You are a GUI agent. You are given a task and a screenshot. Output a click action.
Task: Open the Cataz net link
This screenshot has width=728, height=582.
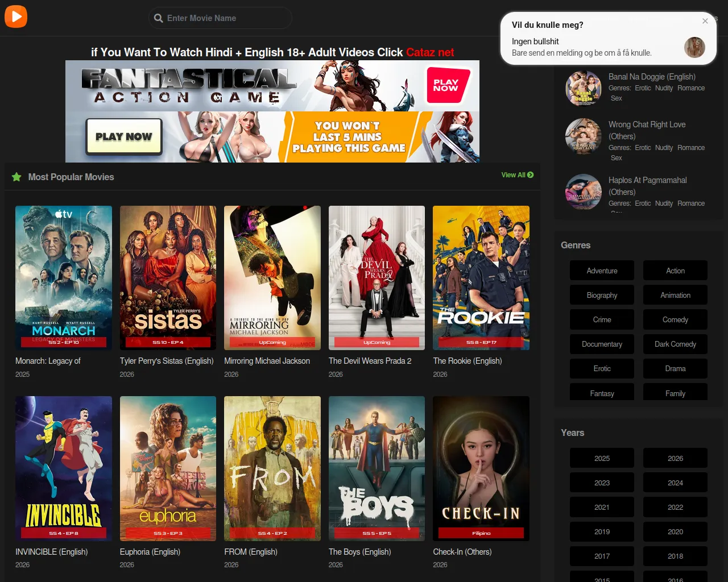(430, 52)
